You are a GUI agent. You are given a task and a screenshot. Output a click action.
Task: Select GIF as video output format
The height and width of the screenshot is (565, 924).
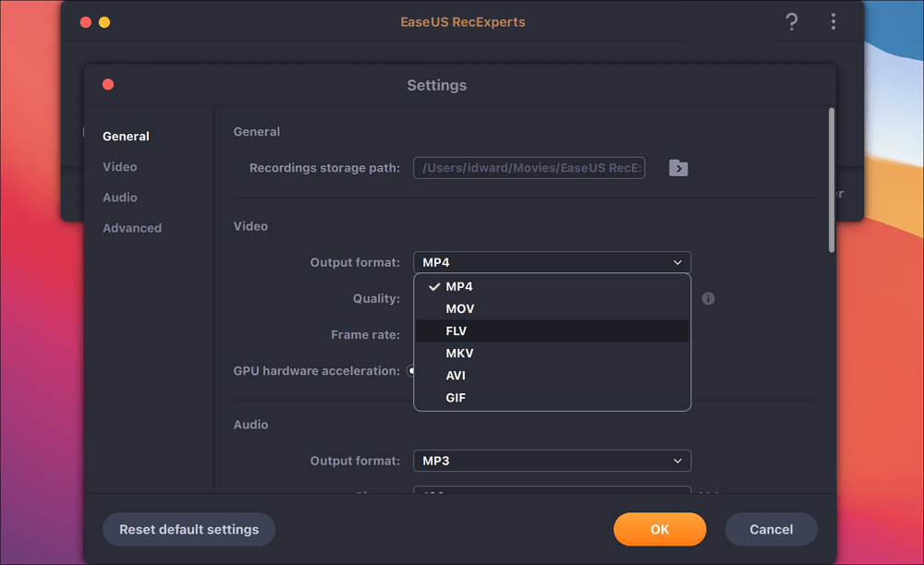click(455, 397)
